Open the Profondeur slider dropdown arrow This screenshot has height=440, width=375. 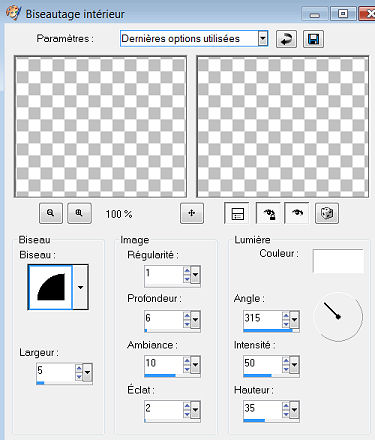(195, 320)
